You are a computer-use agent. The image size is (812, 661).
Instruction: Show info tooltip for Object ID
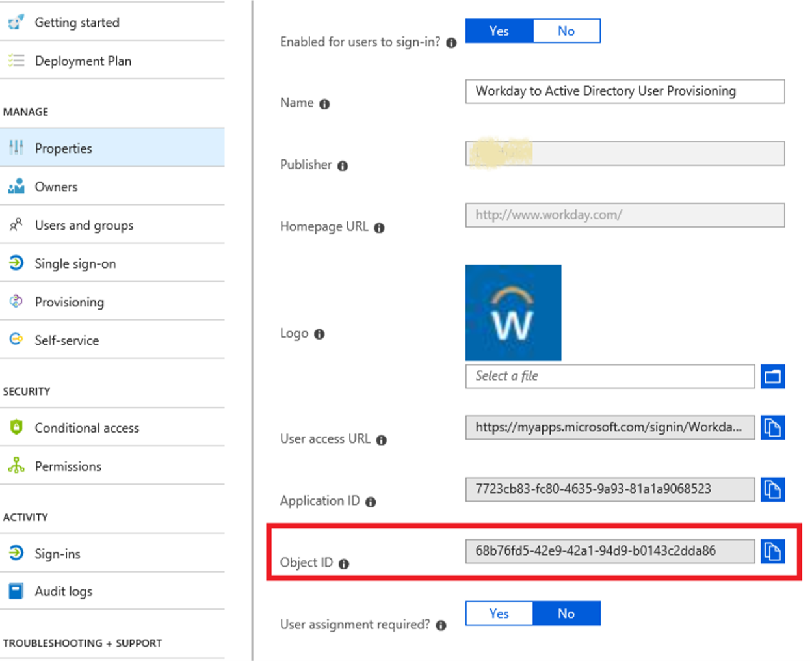[344, 564]
